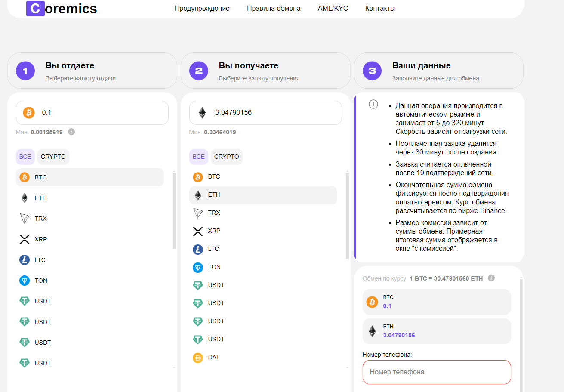This screenshot has height=392, width=564.
Task: Select the BTC icon in give list
Action: (25, 177)
